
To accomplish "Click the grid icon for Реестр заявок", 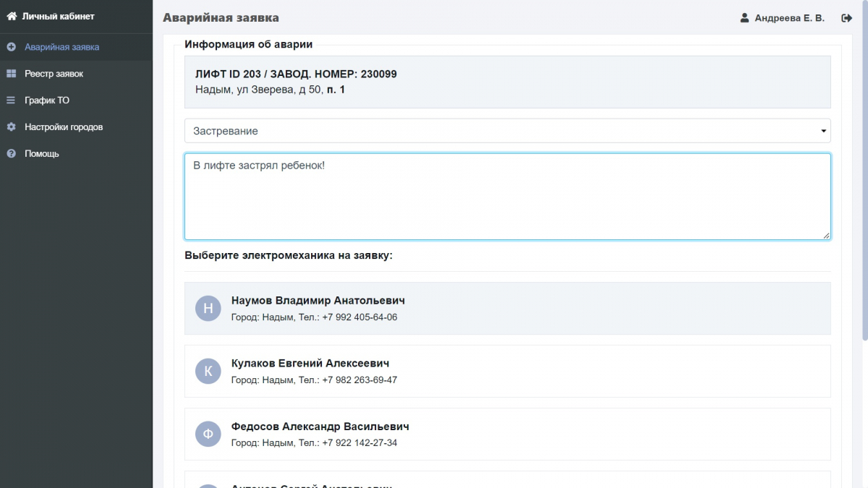I will coord(11,74).
